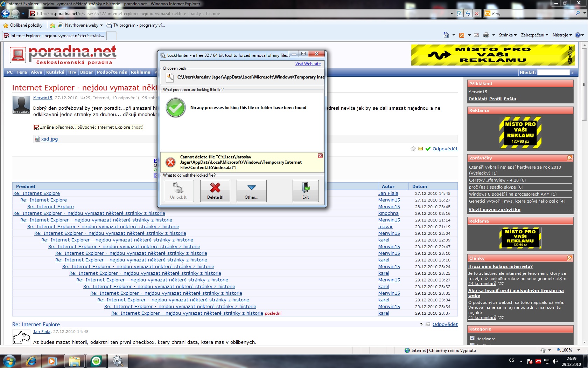Toggle the Hardware category checkbox
588x368 pixels.
coord(472,339)
